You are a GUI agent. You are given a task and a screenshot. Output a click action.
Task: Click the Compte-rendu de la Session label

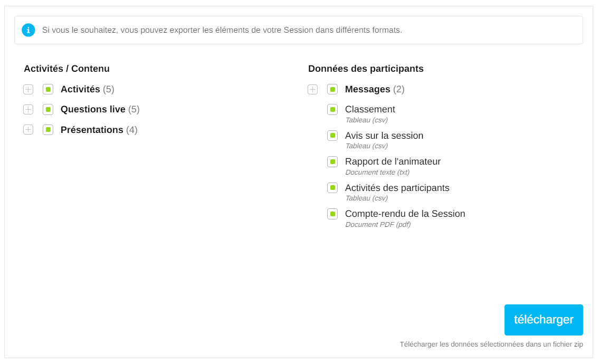(x=405, y=214)
